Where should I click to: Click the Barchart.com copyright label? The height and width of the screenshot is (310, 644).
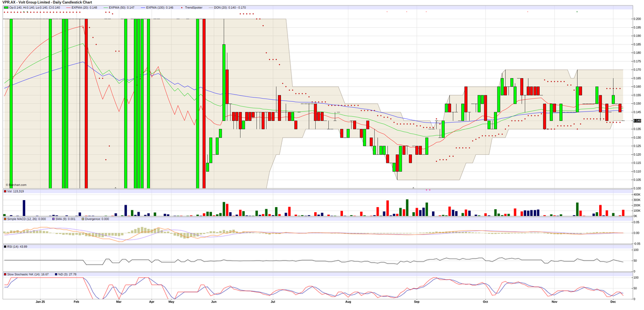click(x=16, y=185)
